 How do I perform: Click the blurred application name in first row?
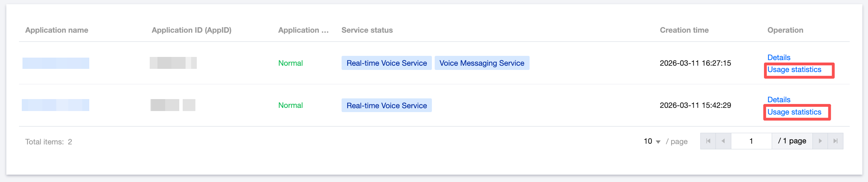coord(56,63)
